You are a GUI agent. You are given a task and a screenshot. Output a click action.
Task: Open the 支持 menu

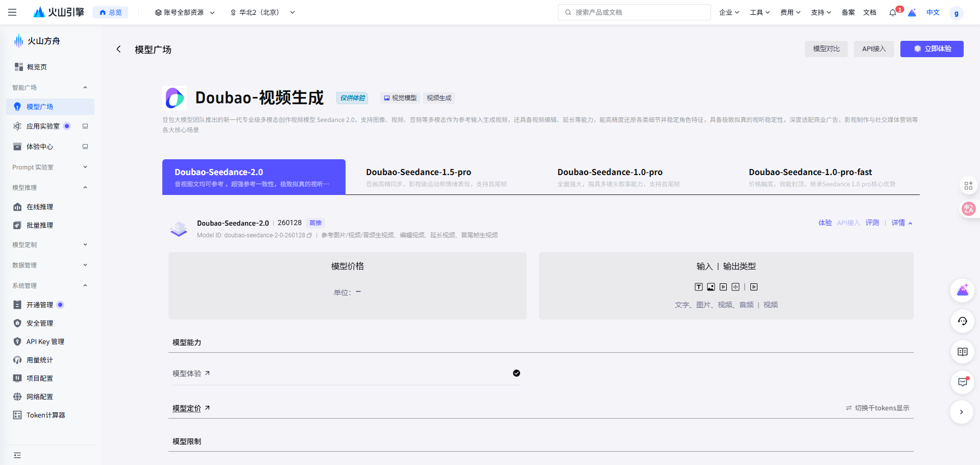click(x=821, y=12)
